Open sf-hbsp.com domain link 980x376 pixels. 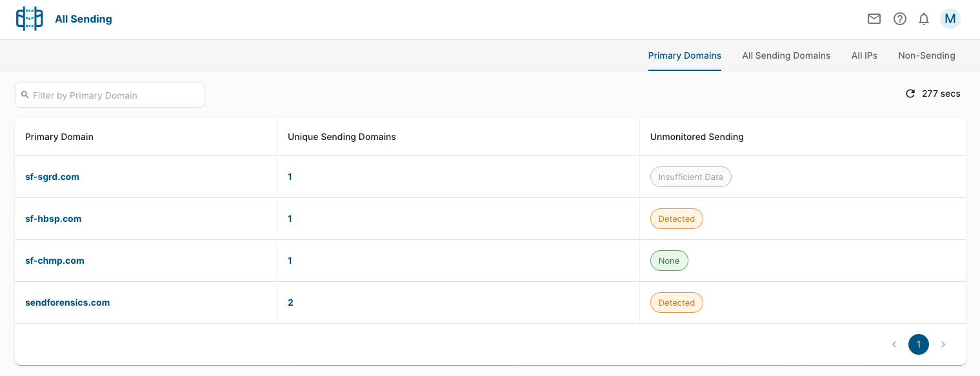(x=54, y=219)
